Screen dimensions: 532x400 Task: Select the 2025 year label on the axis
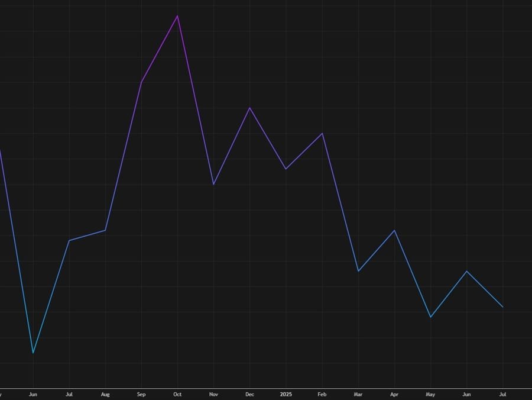coord(286,394)
